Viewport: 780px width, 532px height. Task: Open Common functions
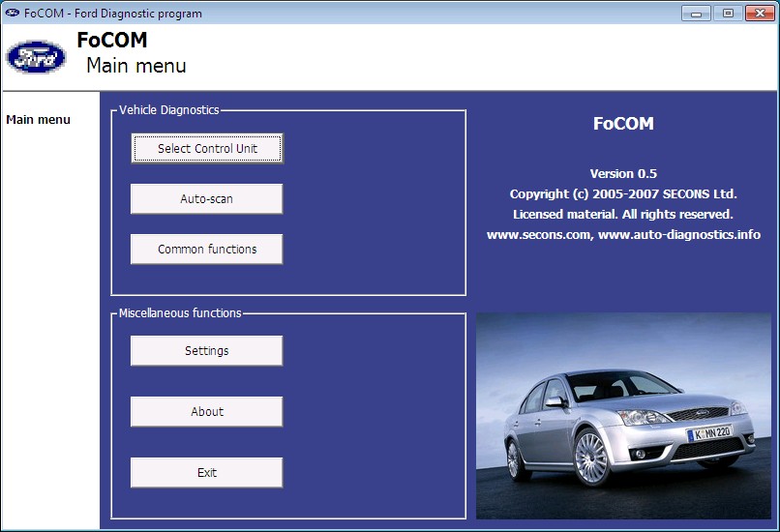click(206, 250)
